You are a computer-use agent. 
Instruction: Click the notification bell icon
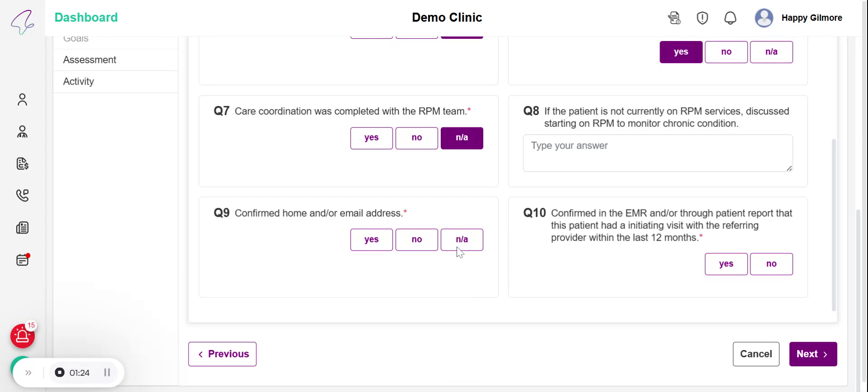pos(730,18)
